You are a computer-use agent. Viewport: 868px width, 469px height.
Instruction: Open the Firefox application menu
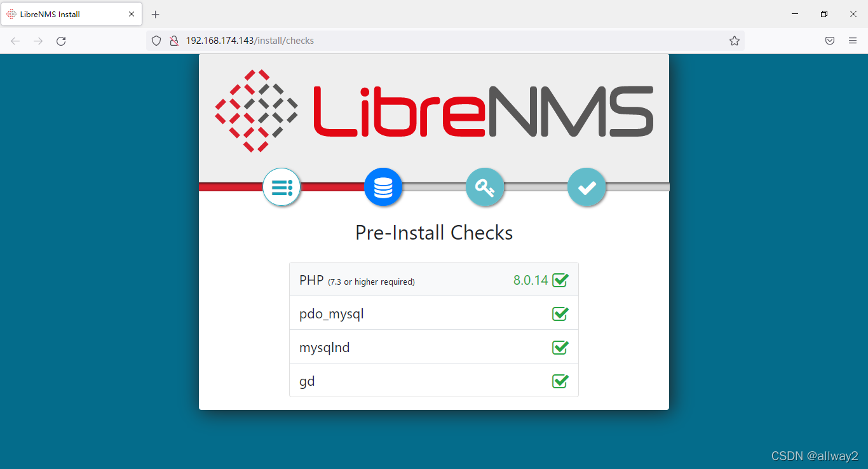[x=853, y=41]
